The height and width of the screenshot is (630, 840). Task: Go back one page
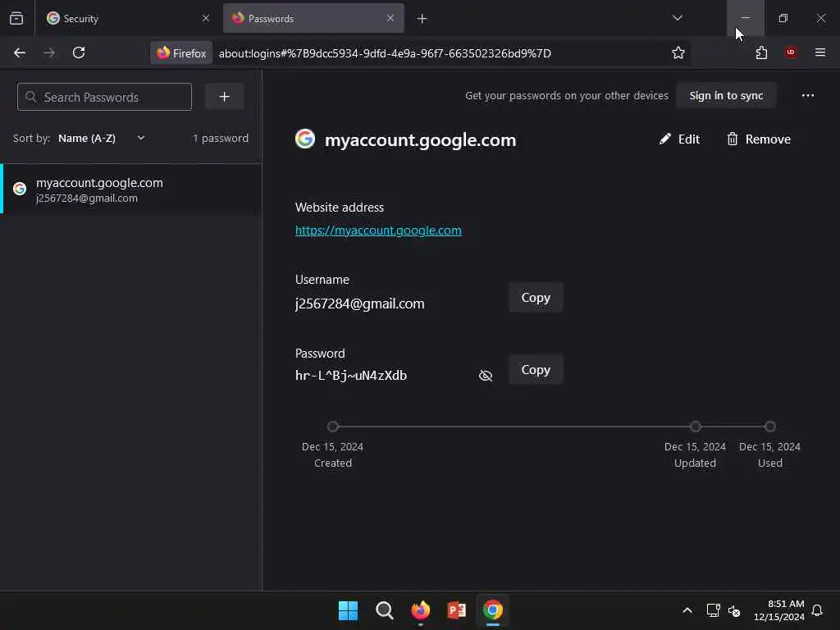click(x=20, y=52)
